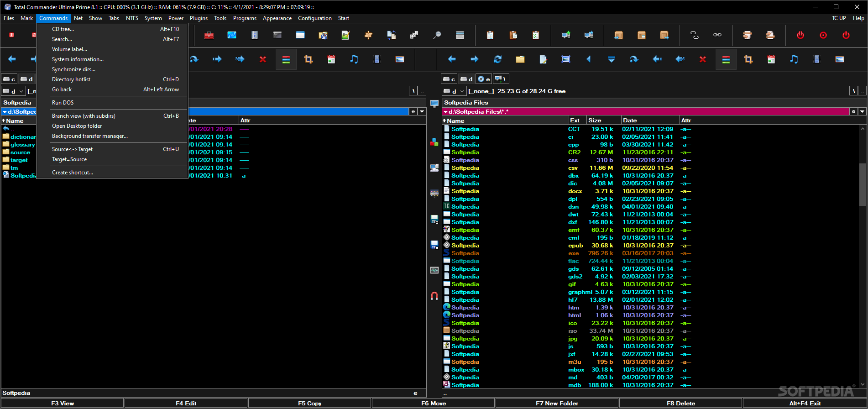Viewport: 868px width, 409px height.
Task: Click the right panel vertical scrollbar thumb
Action: 863,184
